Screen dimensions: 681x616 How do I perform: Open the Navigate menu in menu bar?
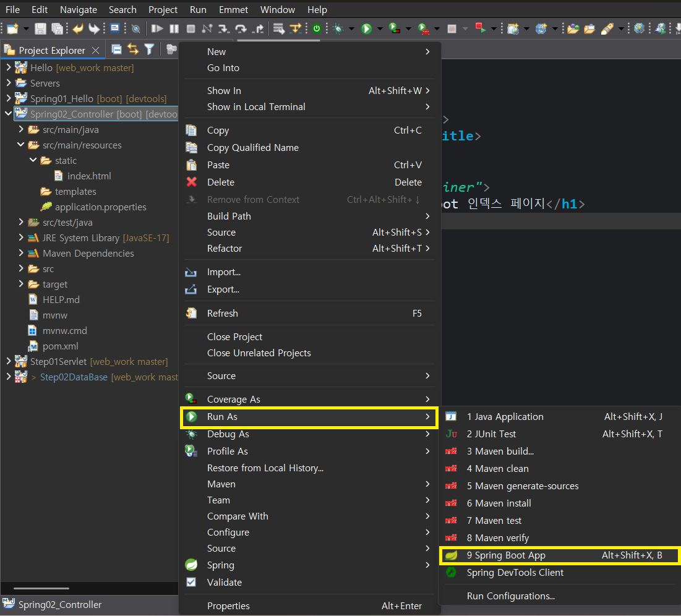[x=78, y=9]
